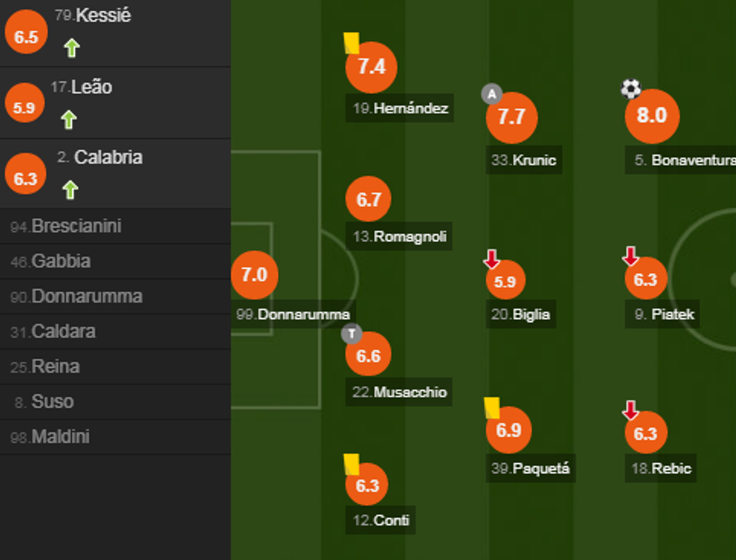This screenshot has height=560, width=736.
Task: Click the goal ball icon beside Bonaventura
Action: pos(631,89)
